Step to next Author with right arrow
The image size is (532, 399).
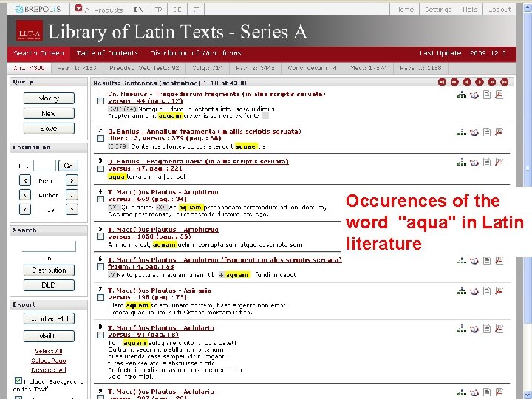72,195
